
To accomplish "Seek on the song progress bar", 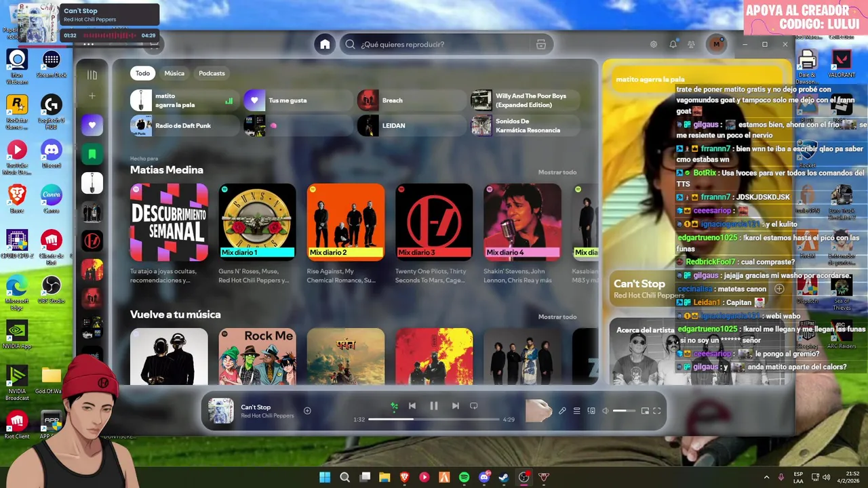I will coord(433,420).
